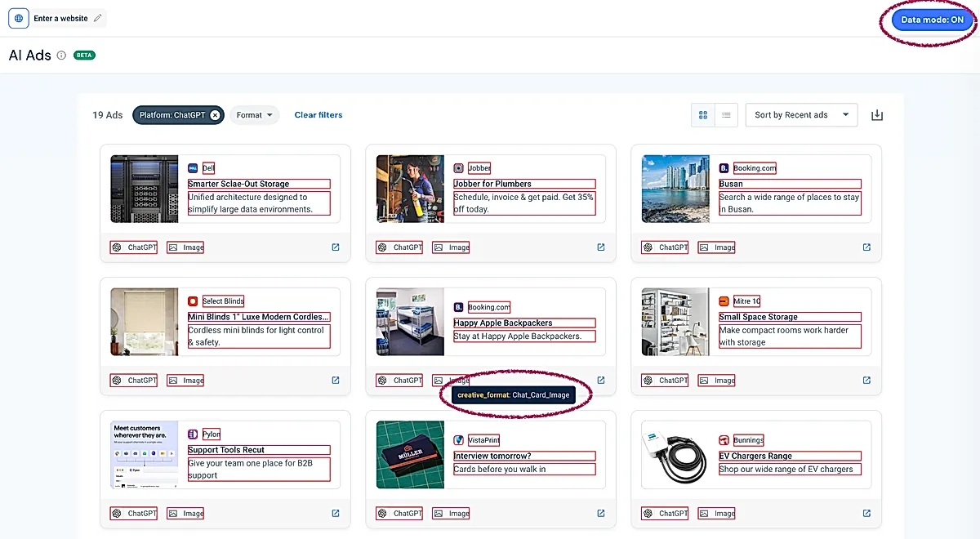This screenshot has height=539, width=980.
Task: Click the ChatGPT icon on the Dell card
Action: 117,247
